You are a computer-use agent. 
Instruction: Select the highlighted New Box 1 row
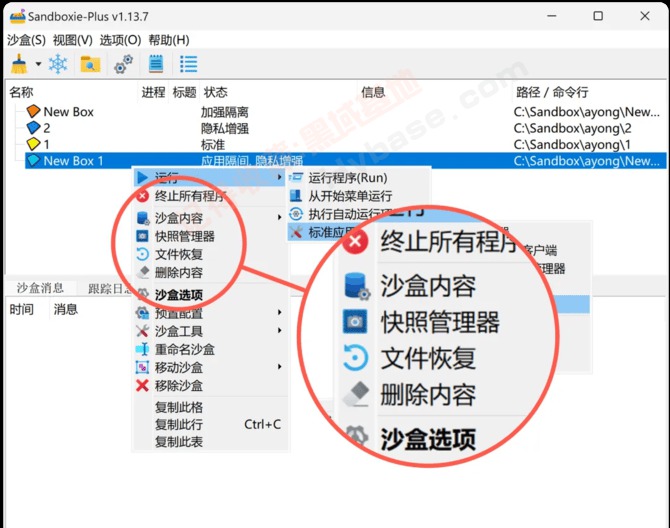pyautogui.click(x=346, y=161)
